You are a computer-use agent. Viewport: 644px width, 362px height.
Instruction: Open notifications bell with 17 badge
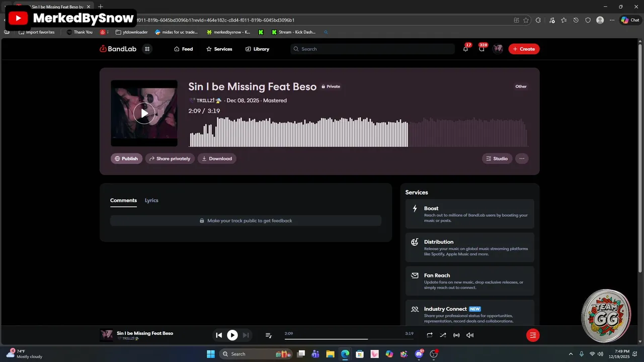click(465, 48)
